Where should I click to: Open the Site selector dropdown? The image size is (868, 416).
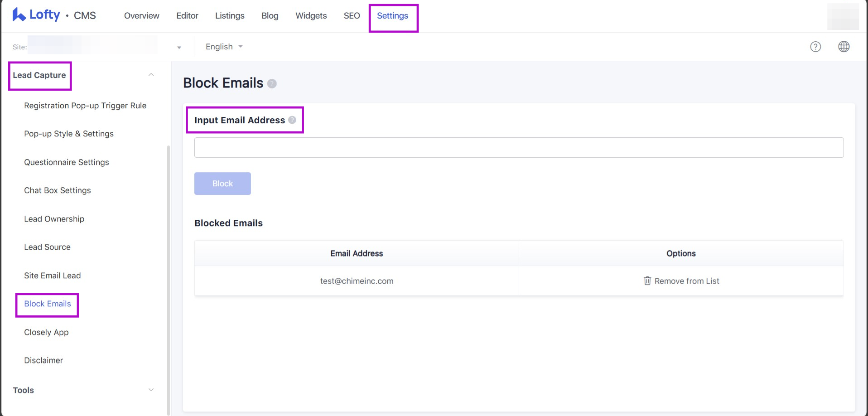(x=179, y=47)
